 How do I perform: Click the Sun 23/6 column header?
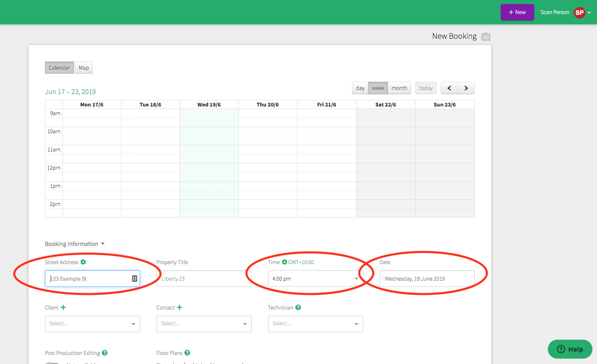click(x=445, y=104)
